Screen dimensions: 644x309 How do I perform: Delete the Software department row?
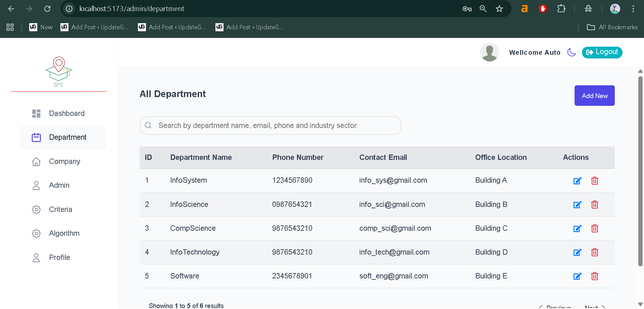point(595,276)
